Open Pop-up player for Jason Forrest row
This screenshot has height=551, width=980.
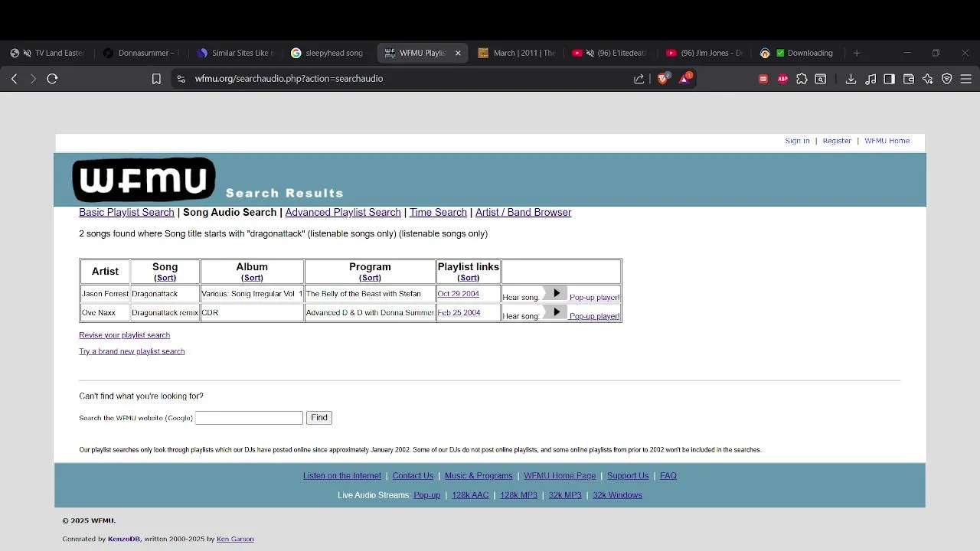[594, 298]
